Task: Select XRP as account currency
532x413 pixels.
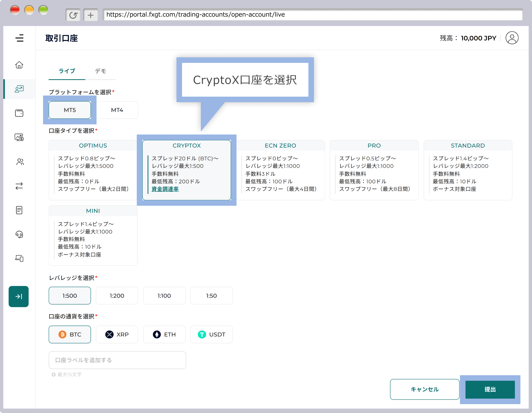Action: (117, 334)
